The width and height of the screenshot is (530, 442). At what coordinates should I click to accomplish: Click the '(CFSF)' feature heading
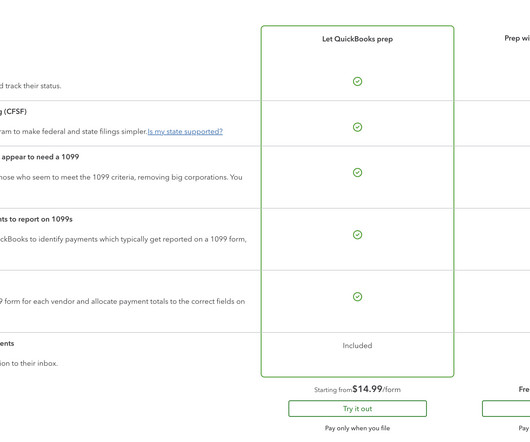tap(13, 112)
